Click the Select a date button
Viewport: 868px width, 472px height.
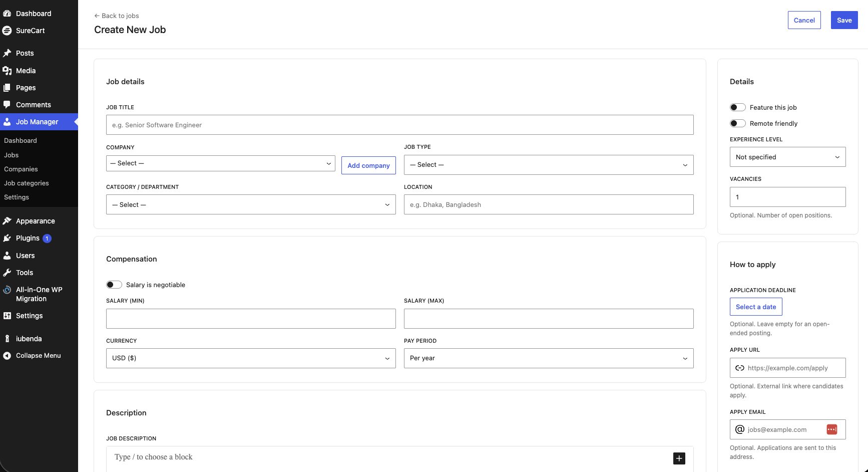click(756, 307)
